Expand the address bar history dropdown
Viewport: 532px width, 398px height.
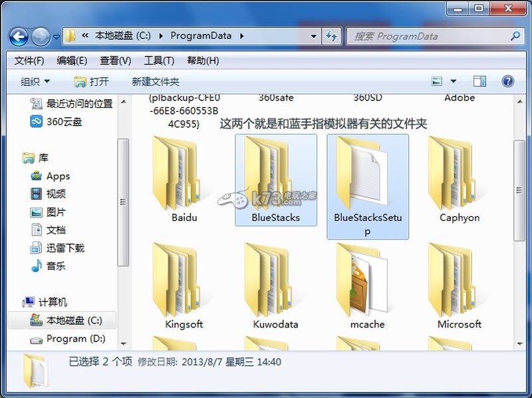(x=314, y=36)
